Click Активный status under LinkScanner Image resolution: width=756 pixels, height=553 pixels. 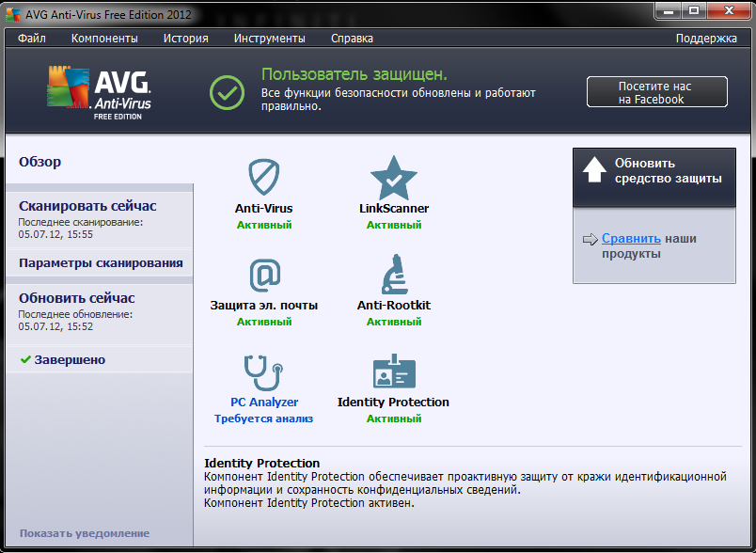(394, 225)
